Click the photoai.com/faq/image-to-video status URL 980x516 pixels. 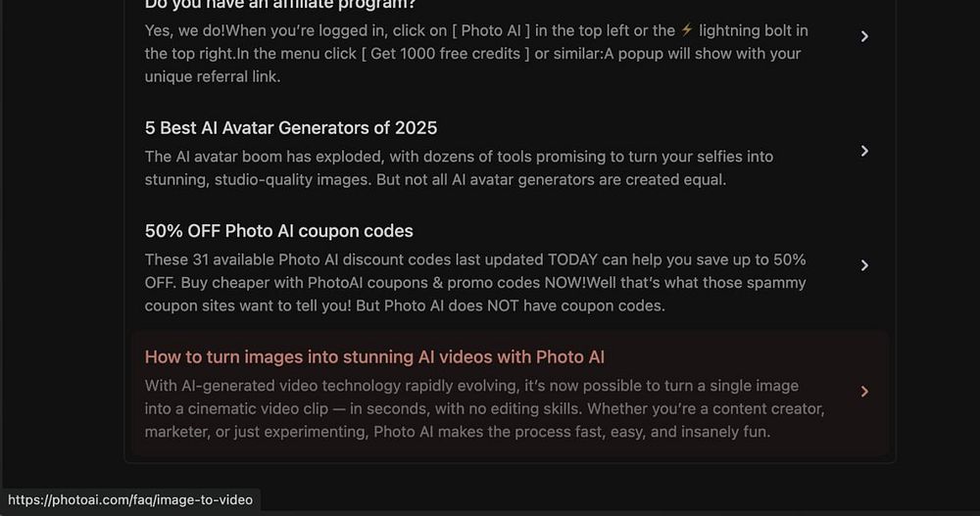coord(130,500)
